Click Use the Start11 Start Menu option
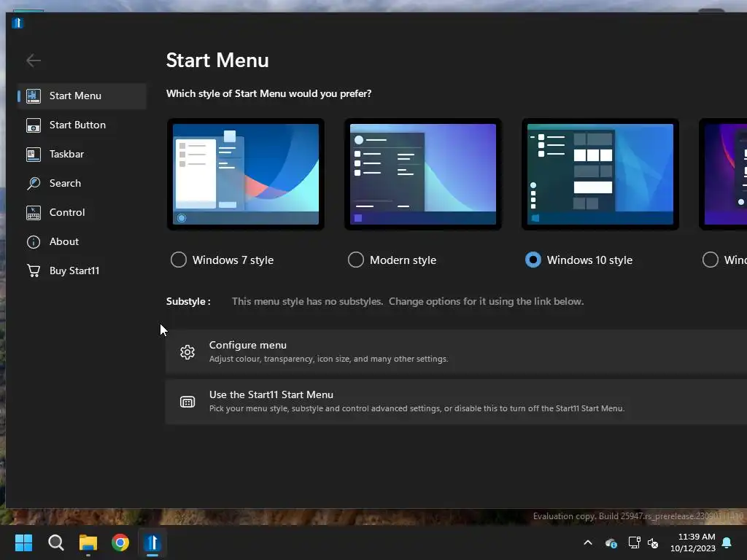The image size is (747, 560). 456,402
